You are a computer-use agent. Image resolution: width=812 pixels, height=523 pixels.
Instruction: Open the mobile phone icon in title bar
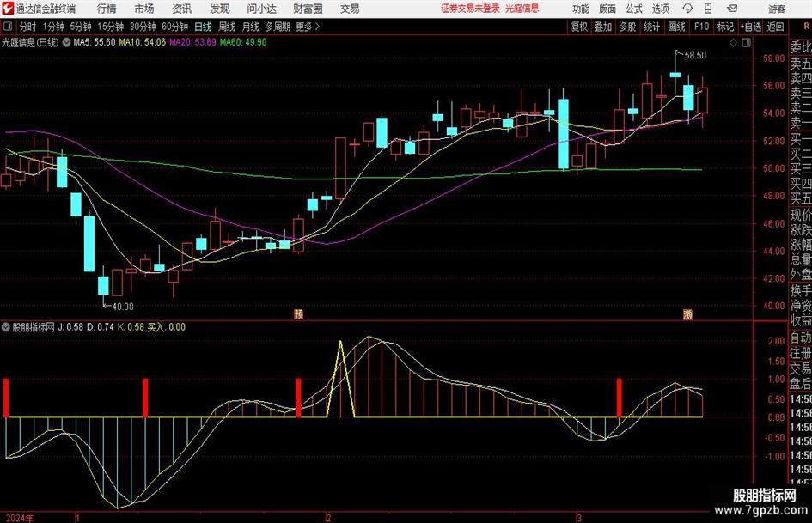(708, 9)
